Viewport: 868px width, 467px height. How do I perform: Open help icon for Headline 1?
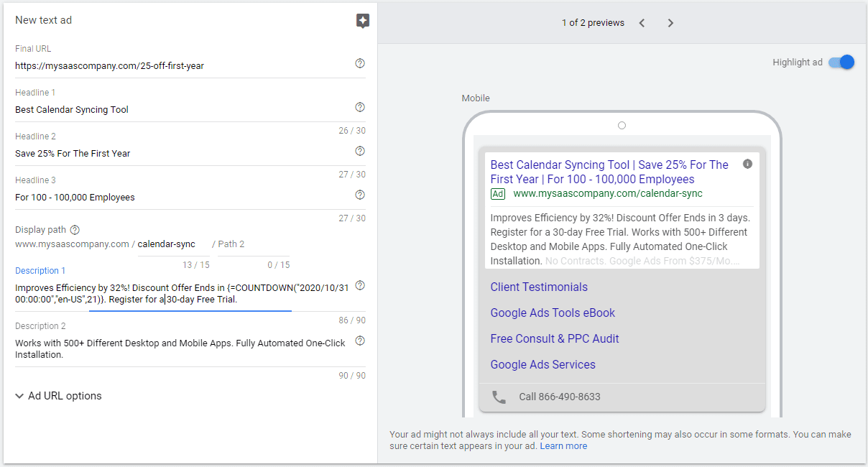tap(360, 107)
